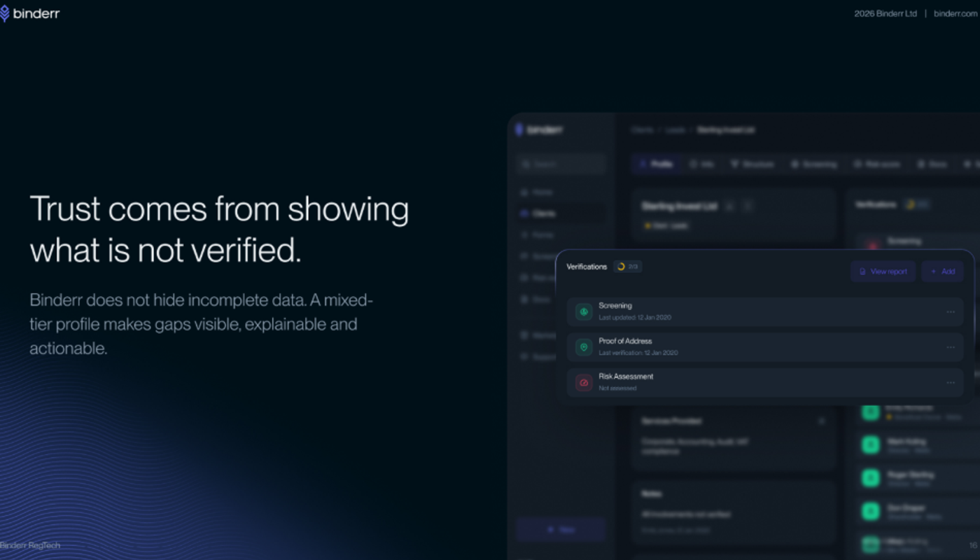Select Clients in the blurred sidebar
This screenshot has height=560, width=980.
click(561, 213)
